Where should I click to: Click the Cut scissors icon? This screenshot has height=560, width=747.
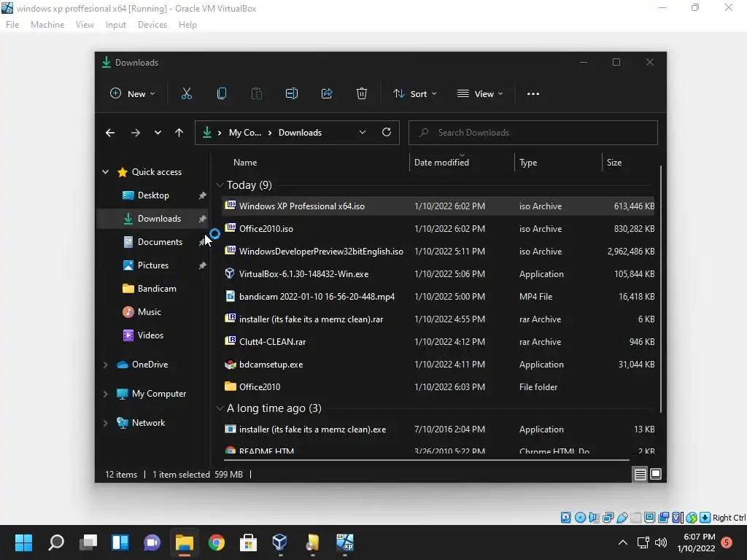(186, 94)
